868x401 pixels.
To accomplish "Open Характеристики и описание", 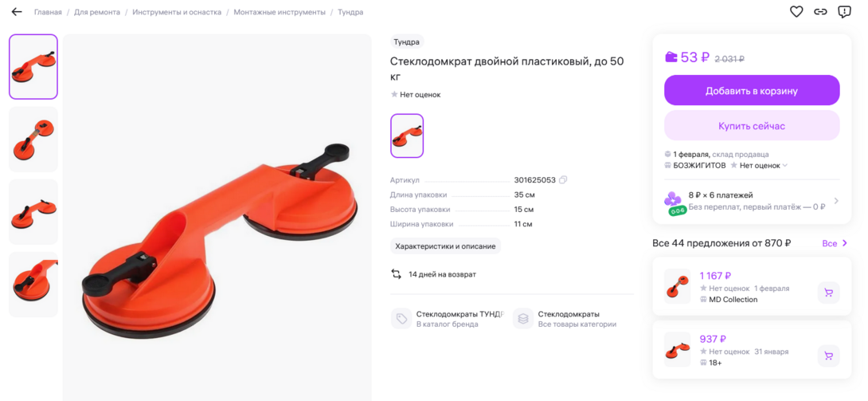I will 446,246.
